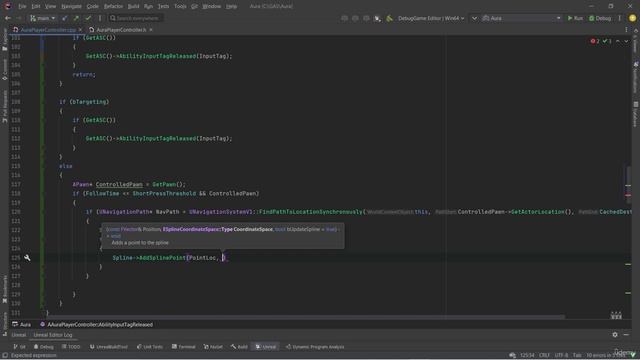Click the commit checkmark icon
Viewport: 640px width, 360px height.
coord(88,18)
